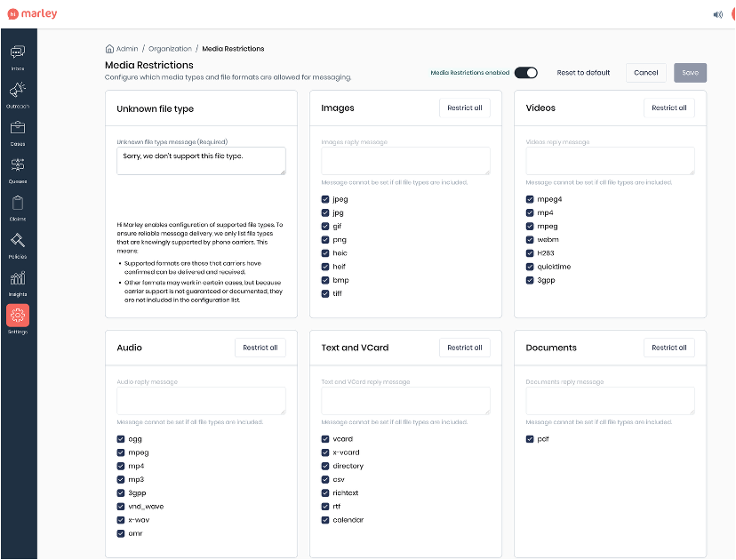Click the sound speaker icon in header
The height and width of the screenshot is (560, 736).
(x=717, y=14)
